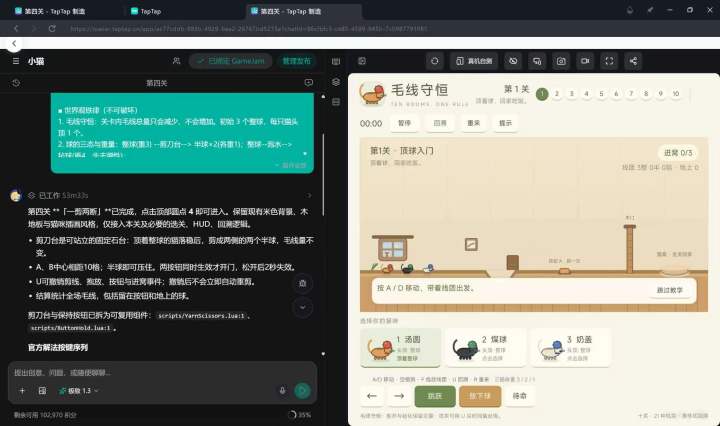Go back with the white round arrow
The width and height of the screenshot is (720, 426).
(14, 43)
